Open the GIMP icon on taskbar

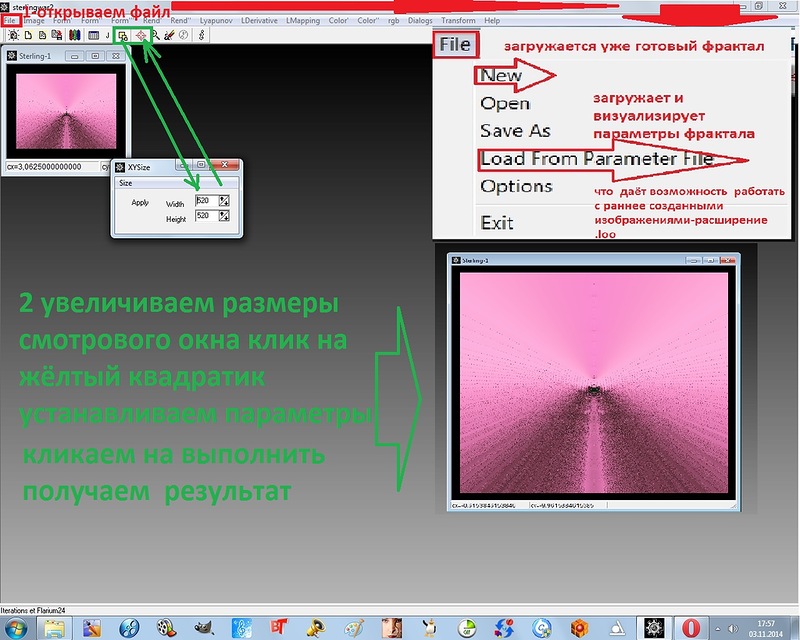click(203, 627)
